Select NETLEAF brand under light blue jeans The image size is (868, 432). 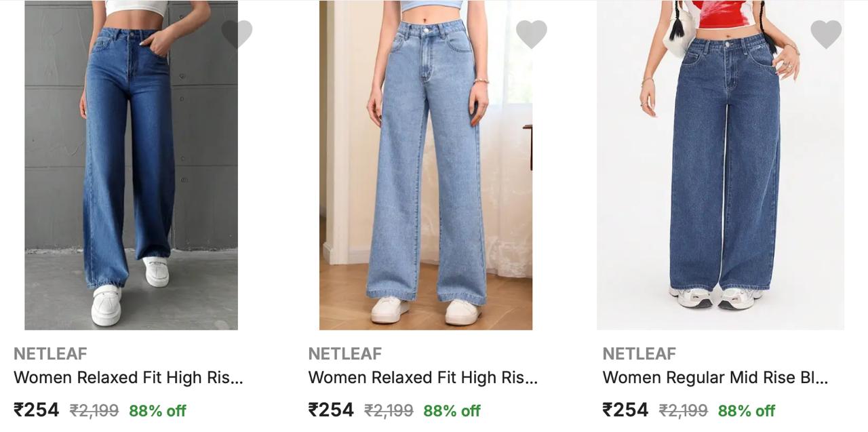[x=344, y=353]
